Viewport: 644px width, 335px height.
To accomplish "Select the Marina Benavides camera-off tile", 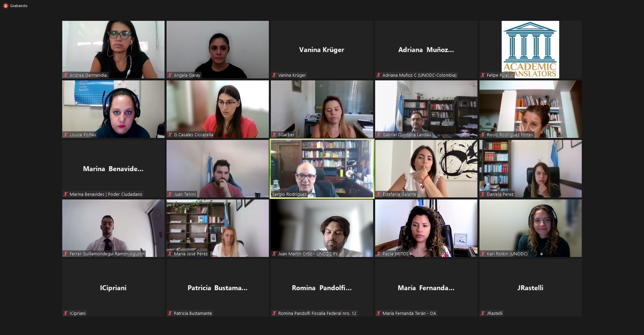I will tap(113, 169).
